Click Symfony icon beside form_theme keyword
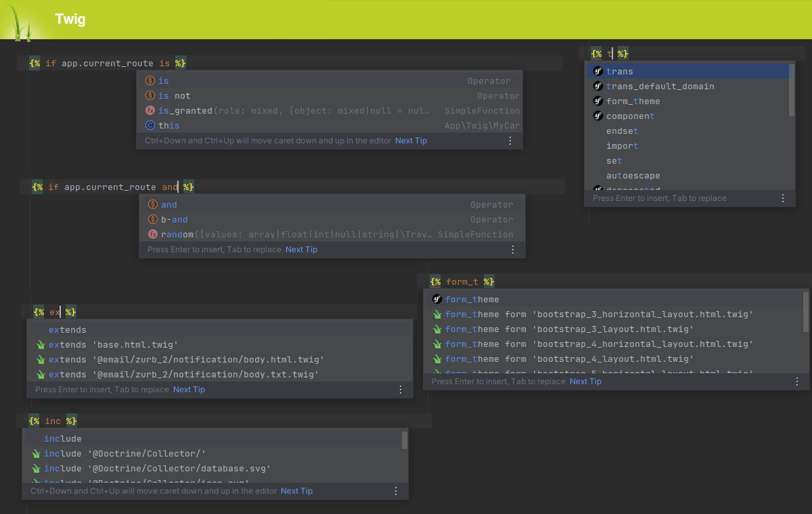 click(436, 300)
